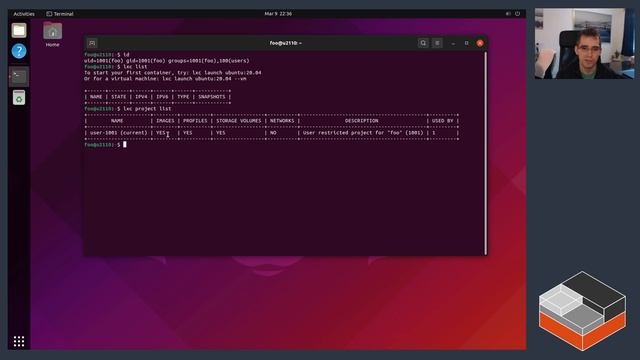Click the 'STORAGE VOLUMES' column header
The height and width of the screenshot is (360, 640).
pyautogui.click(x=238, y=121)
